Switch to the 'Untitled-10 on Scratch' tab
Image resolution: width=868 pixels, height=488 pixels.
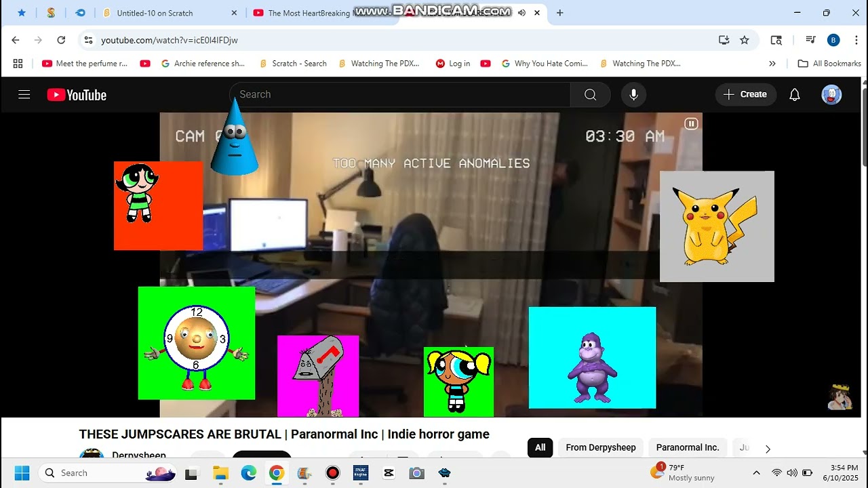coord(170,13)
